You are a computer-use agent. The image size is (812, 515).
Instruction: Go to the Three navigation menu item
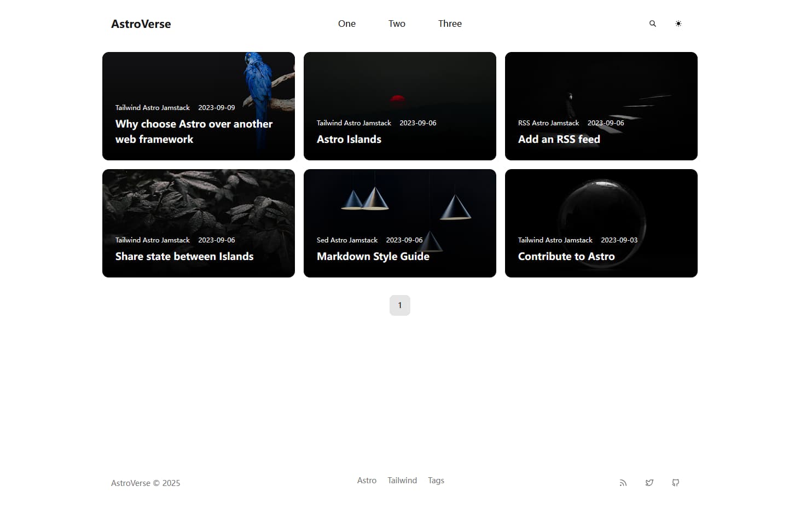tap(450, 24)
